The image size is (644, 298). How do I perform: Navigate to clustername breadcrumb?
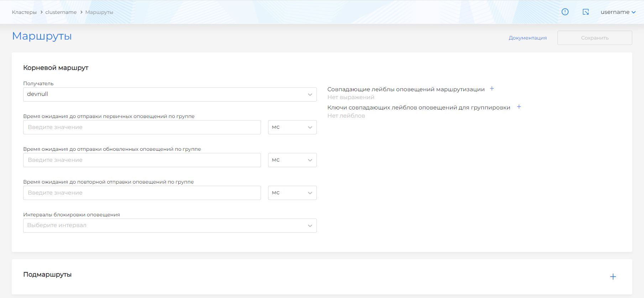61,12
